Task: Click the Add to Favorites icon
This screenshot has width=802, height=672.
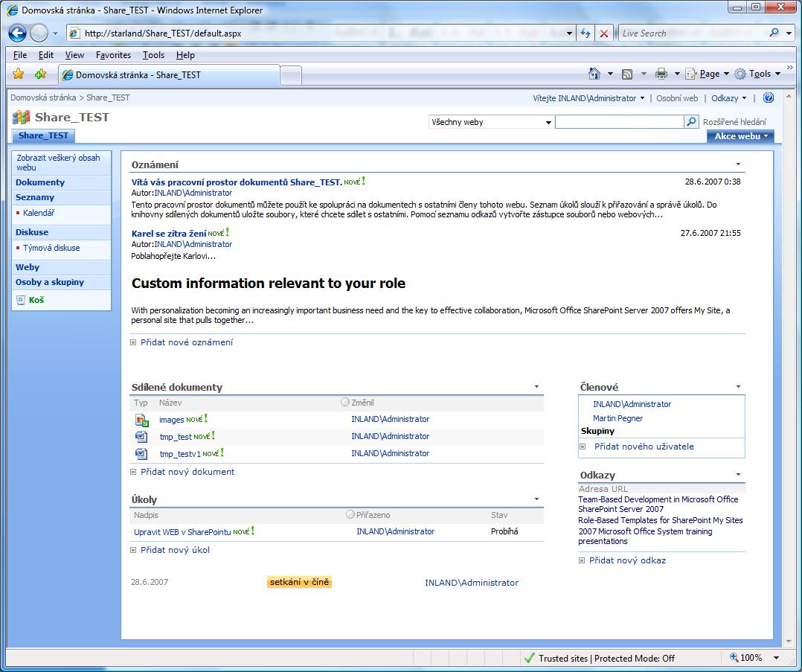Action: pyautogui.click(x=40, y=74)
